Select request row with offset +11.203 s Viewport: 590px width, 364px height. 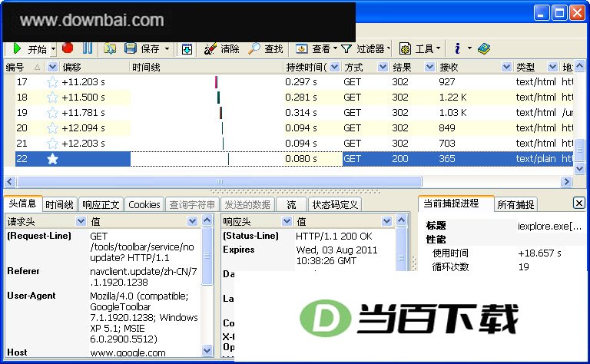pyautogui.click(x=294, y=82)
